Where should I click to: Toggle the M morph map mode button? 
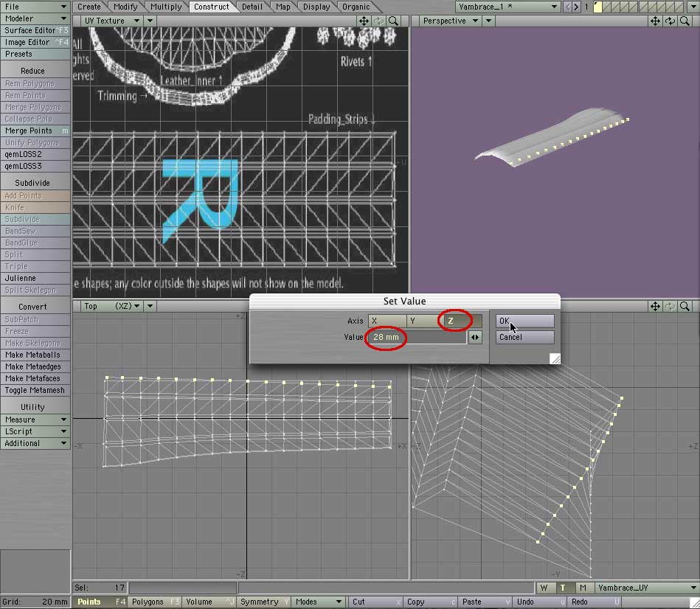click(583, 588)
